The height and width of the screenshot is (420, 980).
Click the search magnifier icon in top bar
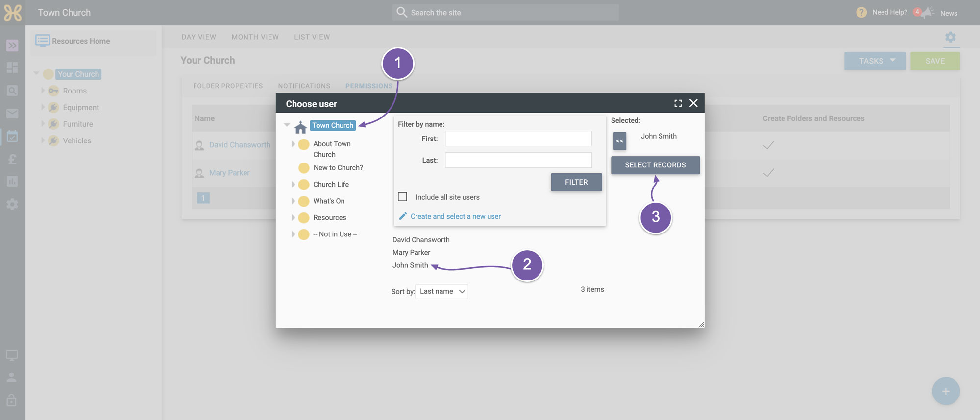(402, 12)
